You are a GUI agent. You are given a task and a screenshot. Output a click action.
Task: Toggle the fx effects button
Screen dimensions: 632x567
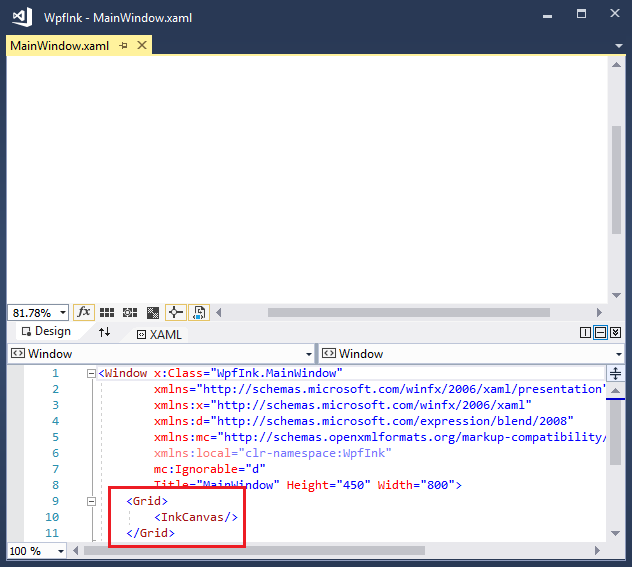coord(84,312)
